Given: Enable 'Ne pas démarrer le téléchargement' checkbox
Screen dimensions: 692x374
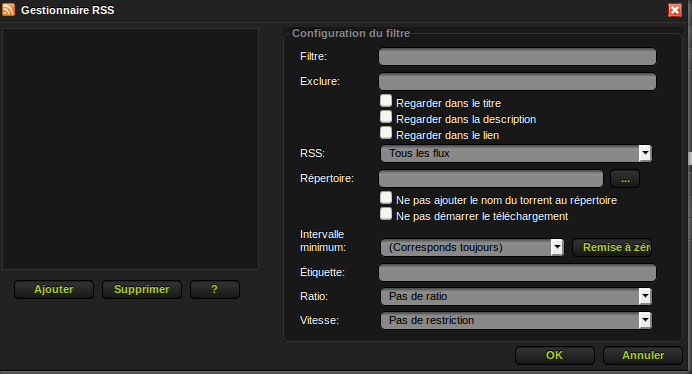Looking at the screenshot, I should (x=386, y=214).
